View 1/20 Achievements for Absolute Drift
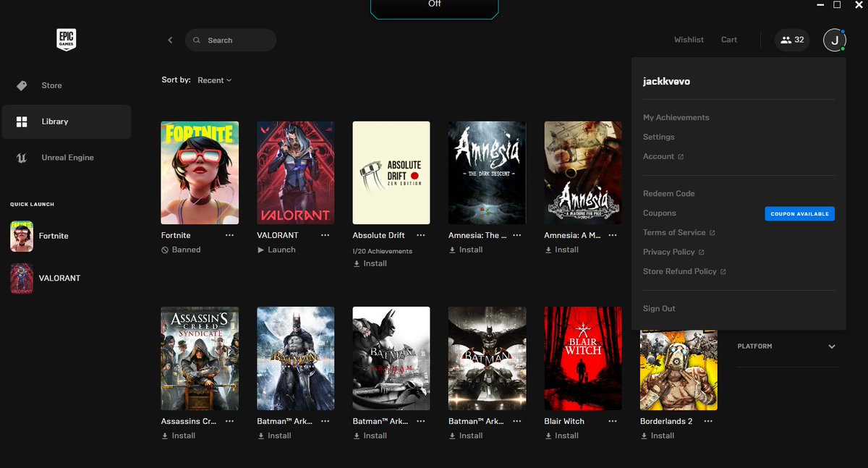868x468 pixels. [383, 251]
